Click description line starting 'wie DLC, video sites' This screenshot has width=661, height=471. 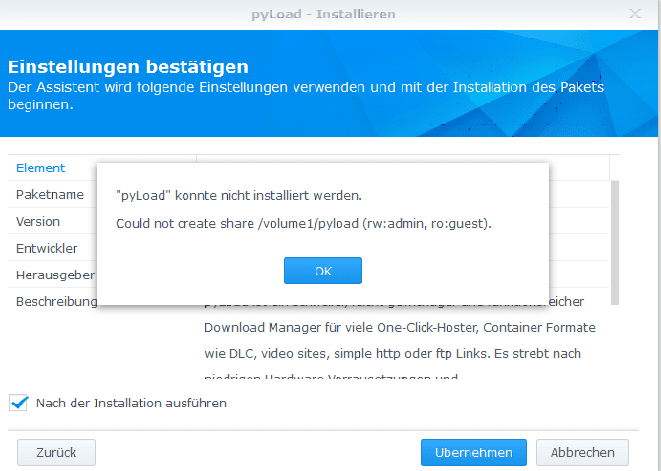(392, 353)
